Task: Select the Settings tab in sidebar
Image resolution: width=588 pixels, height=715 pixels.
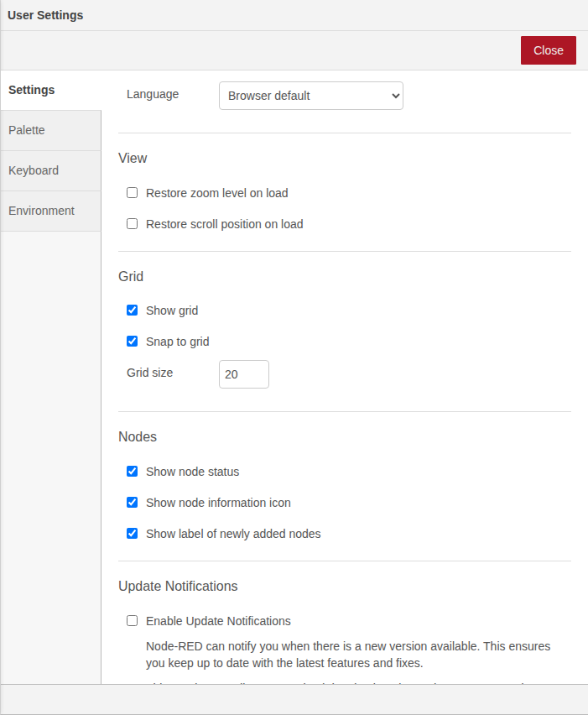Action: [50, 90]
